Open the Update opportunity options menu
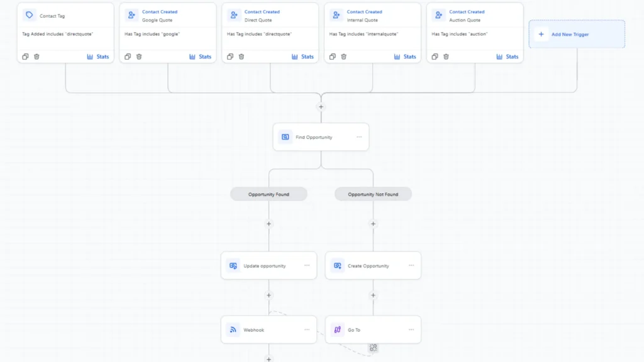The height and width of the screenshot is (362, 644). (307, 265)
